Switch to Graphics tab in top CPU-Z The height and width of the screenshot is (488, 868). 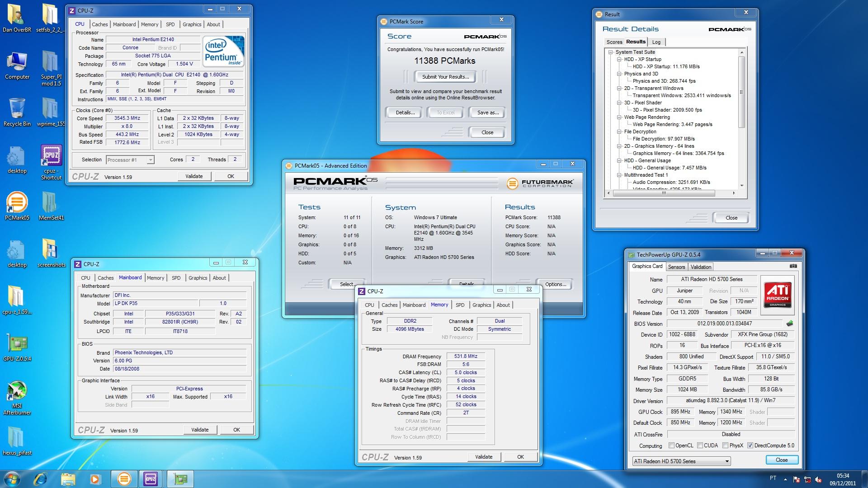point(192,24)
